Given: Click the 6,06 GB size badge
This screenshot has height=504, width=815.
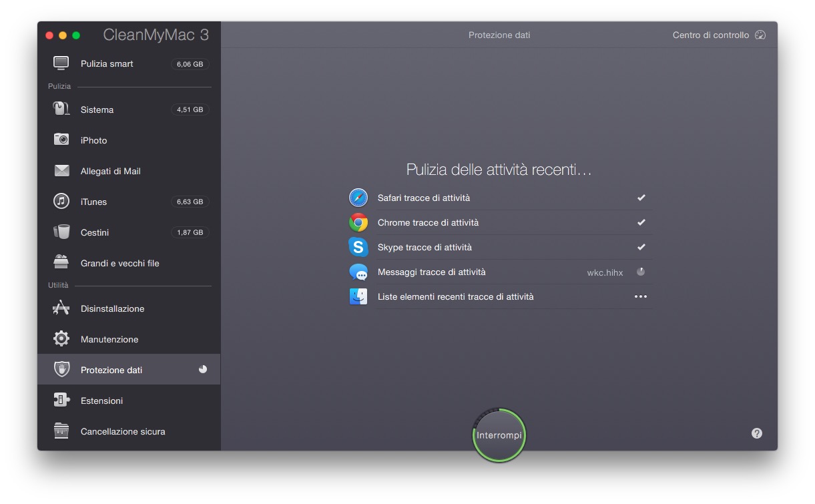Looking at the screenshot, I should tap(190, 64).
